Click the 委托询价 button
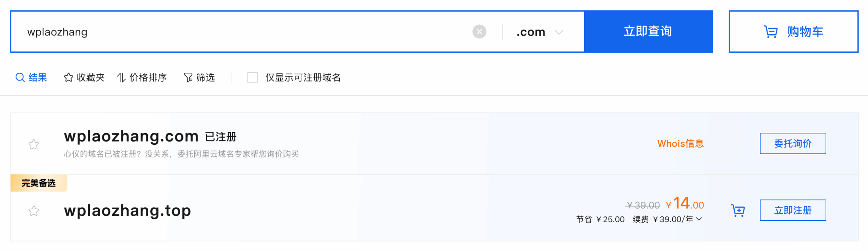This screenshot has width=868, height=251. click(792, 143)
